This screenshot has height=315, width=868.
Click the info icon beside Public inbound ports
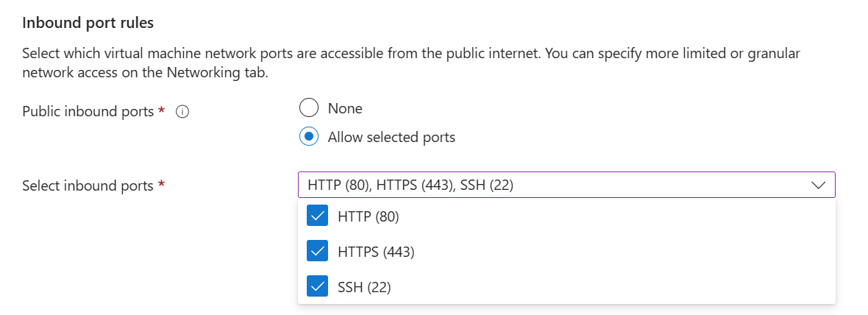tap(183, 112)
